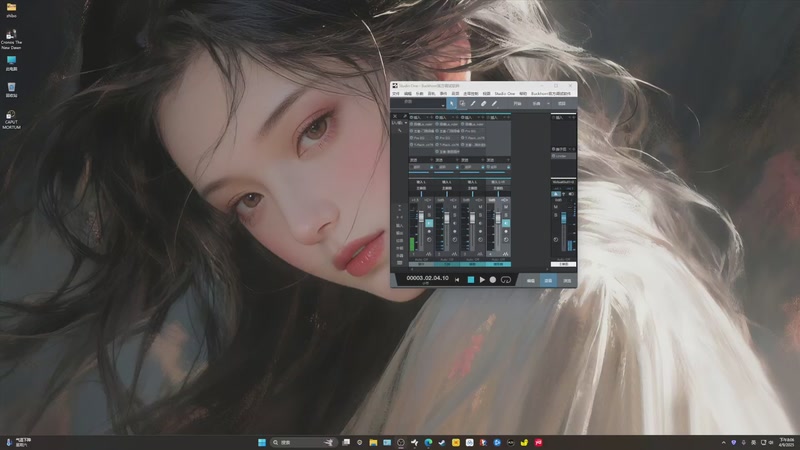Start playback with the Play button
Image resolution: width=800 pixels, height=450 pixels.
coord(482,280)
